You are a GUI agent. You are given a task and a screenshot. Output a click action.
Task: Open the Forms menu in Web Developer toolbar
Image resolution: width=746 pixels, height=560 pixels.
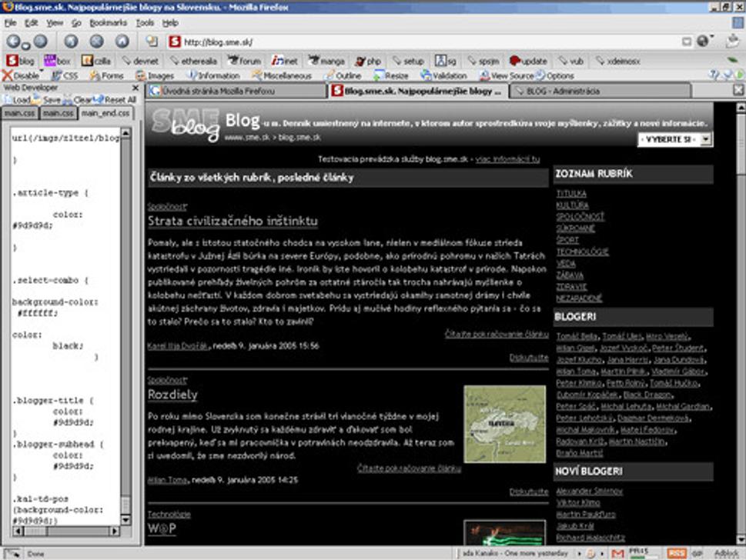pos(106,75)
